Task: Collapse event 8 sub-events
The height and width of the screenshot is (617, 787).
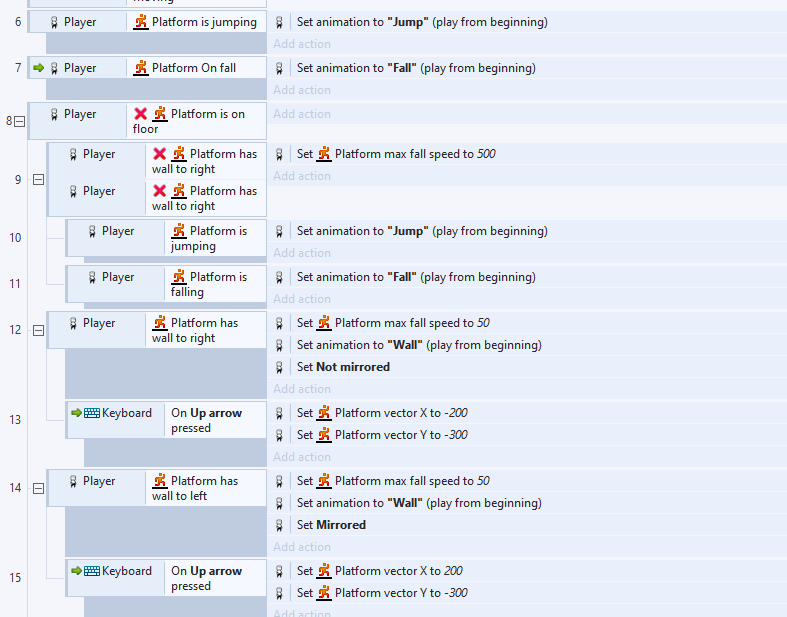Action: click(20, 121)
